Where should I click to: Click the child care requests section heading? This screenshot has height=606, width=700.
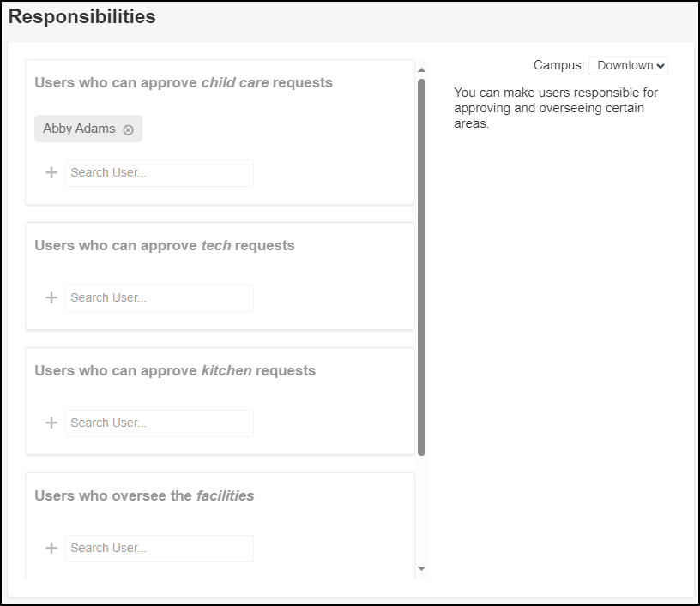click(184, 83)
